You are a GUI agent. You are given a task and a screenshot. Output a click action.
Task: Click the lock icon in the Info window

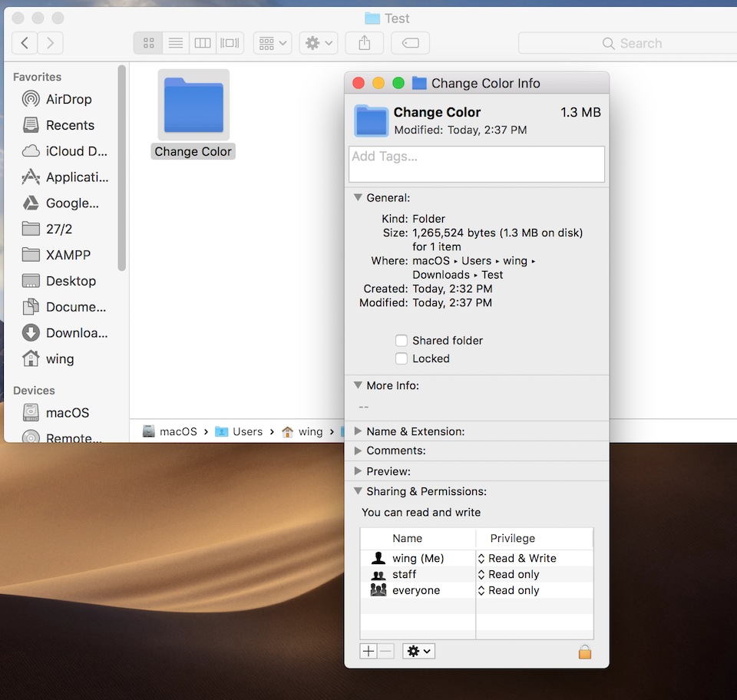585,652
